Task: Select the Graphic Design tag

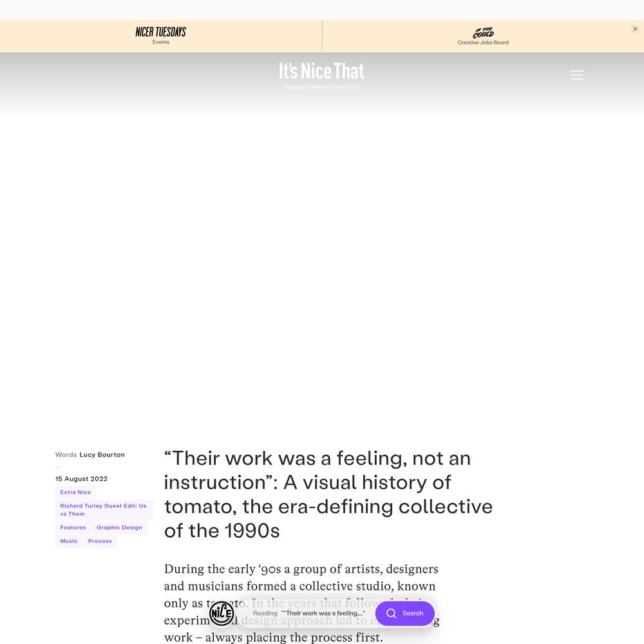Action: tap(119, 527)
